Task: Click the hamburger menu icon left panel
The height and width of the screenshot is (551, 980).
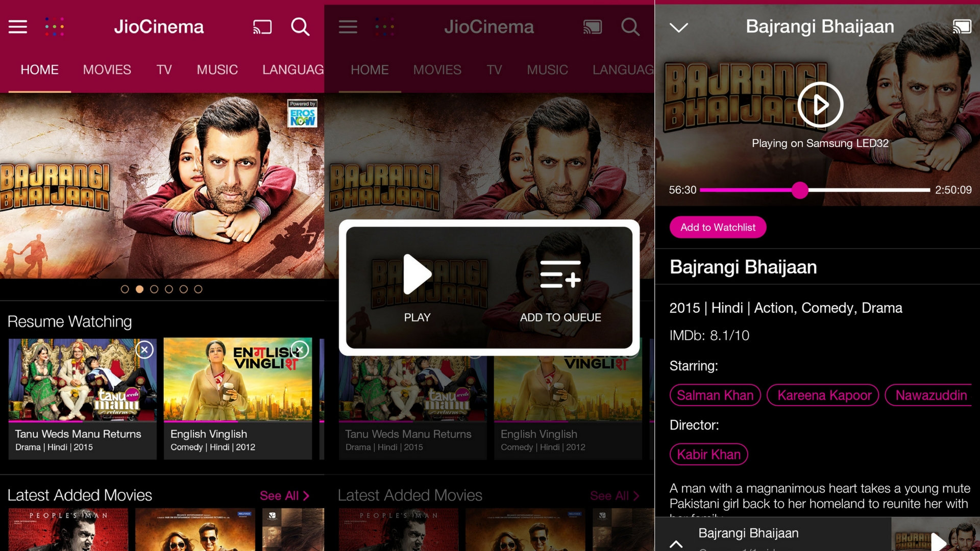Action: 17,27
